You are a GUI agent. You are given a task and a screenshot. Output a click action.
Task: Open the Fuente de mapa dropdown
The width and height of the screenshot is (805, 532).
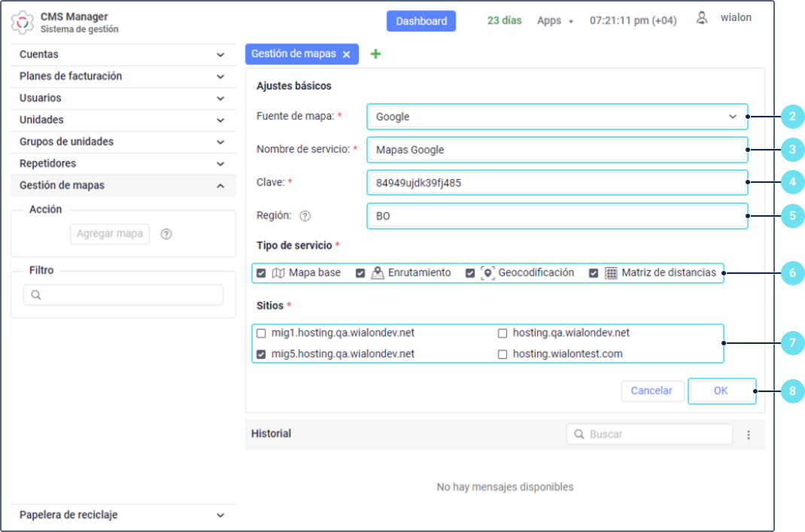pyautogui.click(x=557, y=117)
